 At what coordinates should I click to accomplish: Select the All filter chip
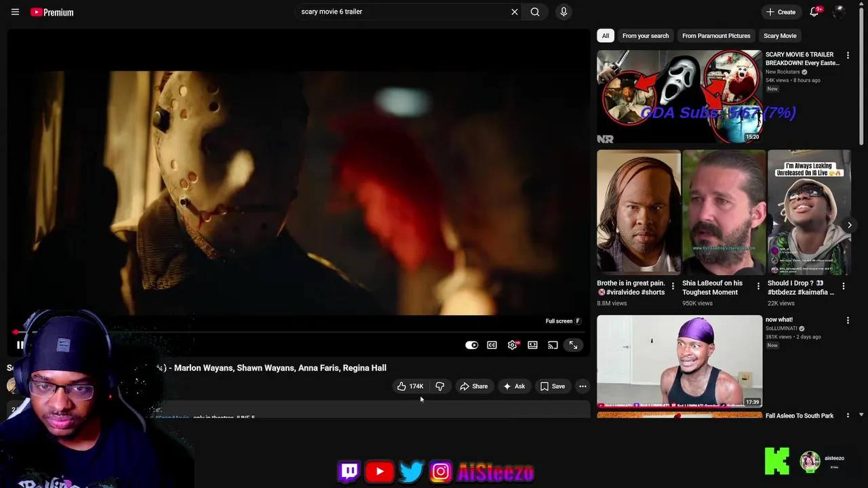(x=606, y=36)
